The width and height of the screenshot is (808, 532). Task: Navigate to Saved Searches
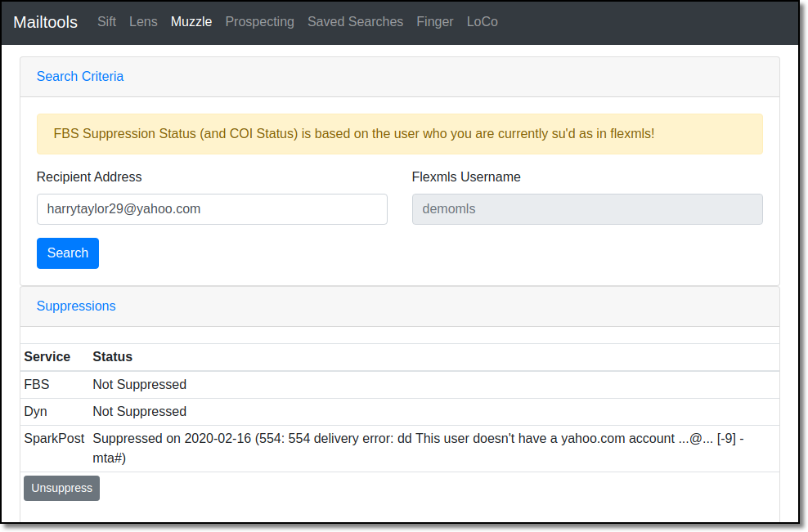(x=356, y=21)
